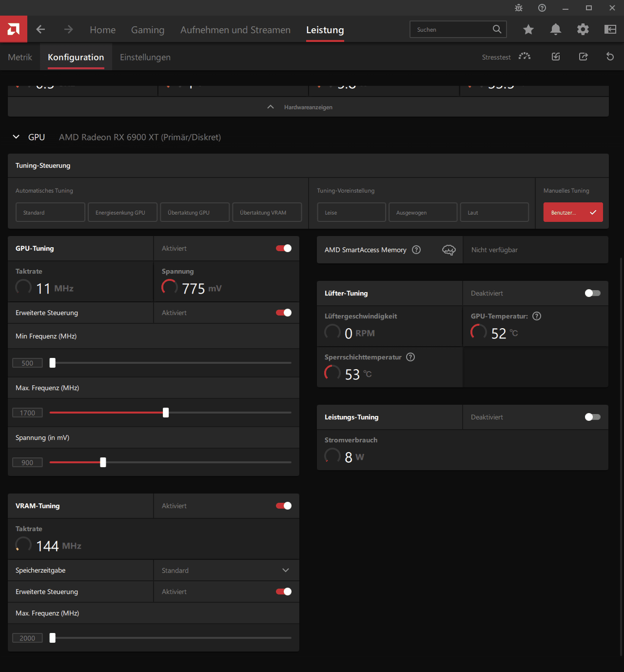624x672 pixels.
Task: Open the Speicherzeitgabe Standard dropdown
Action: tap(227, 570)
